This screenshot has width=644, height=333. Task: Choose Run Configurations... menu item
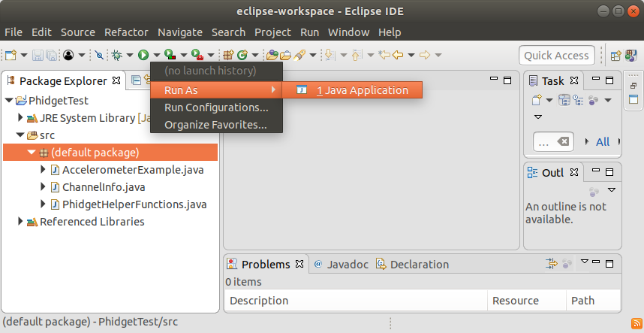coord(216,107)
